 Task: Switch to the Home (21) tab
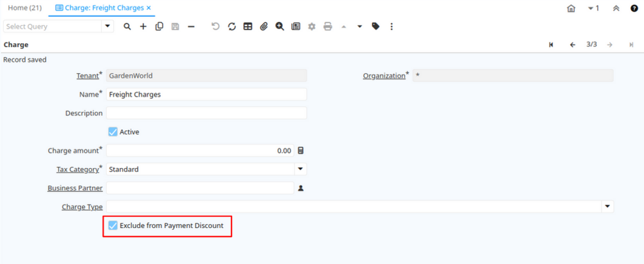(24, 8)
